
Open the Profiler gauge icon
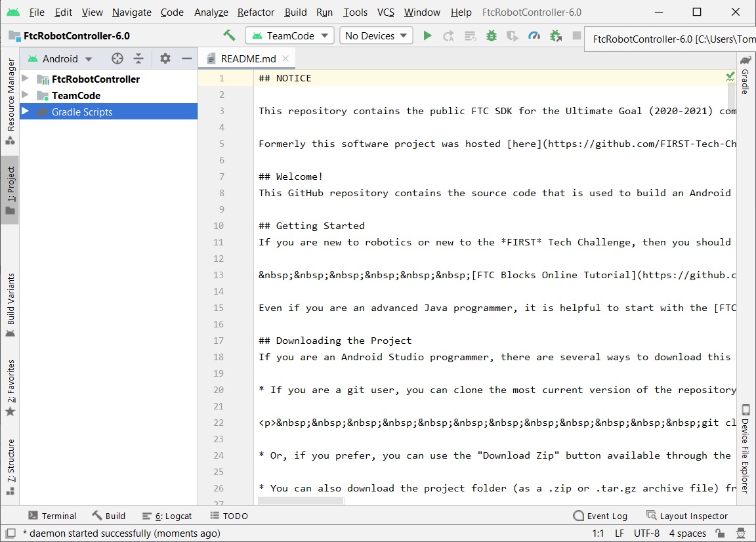[534, 35]
